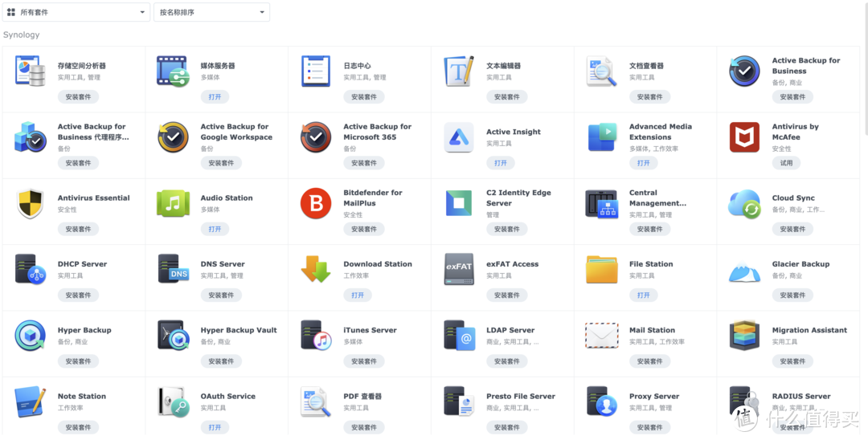The image size is (868, 440).
Task: Click the Migration Assistant package icon
Action: (744, 336)
